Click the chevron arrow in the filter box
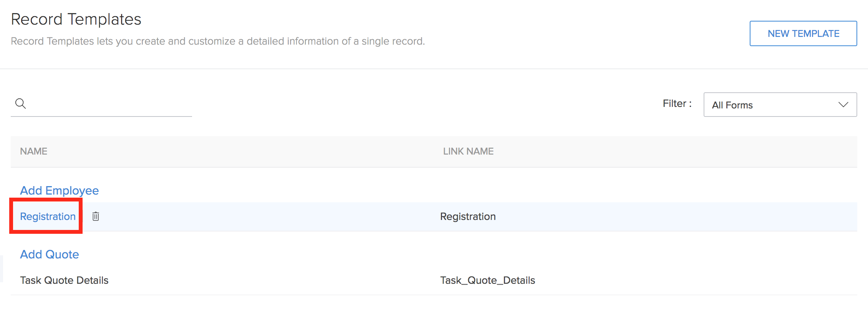The image size is (868, 313). 843,105
